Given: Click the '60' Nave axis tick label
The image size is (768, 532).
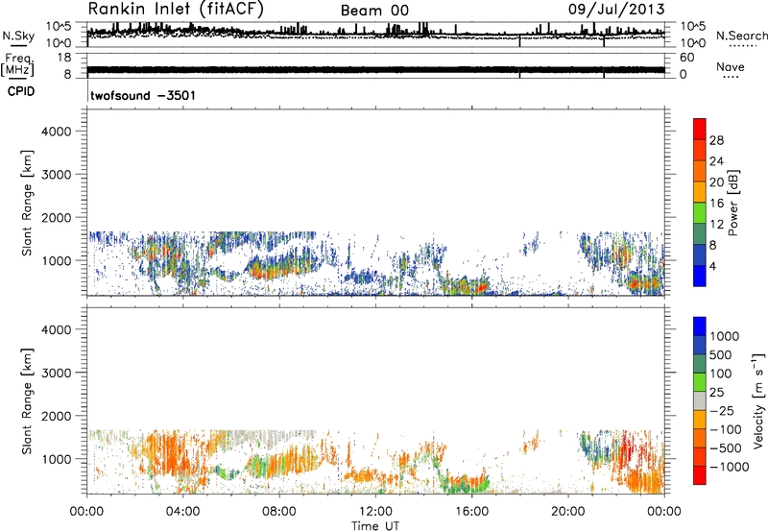Looking at the screenshot, I should tap(686, 58).
